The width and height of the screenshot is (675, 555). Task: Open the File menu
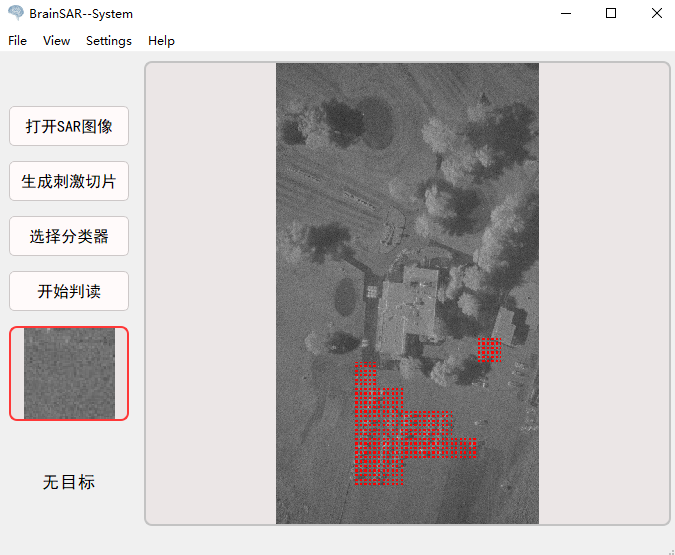click(x=17, y=40)
